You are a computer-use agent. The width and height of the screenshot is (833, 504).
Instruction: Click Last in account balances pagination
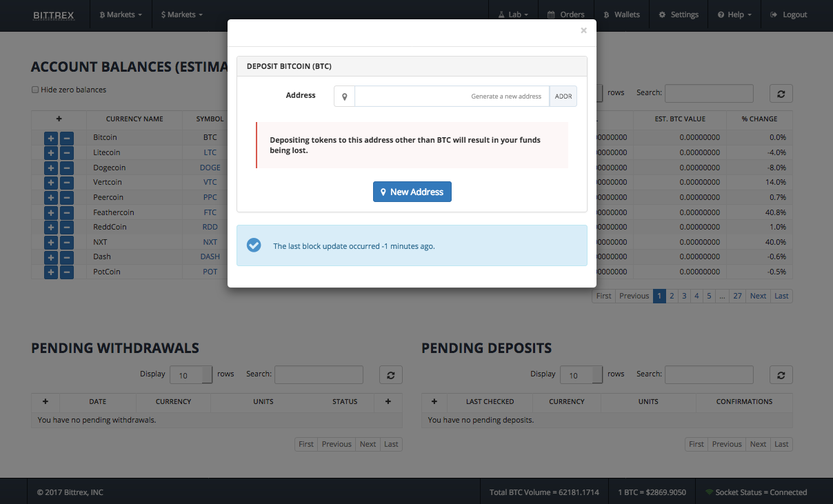(x=781, y=296)
